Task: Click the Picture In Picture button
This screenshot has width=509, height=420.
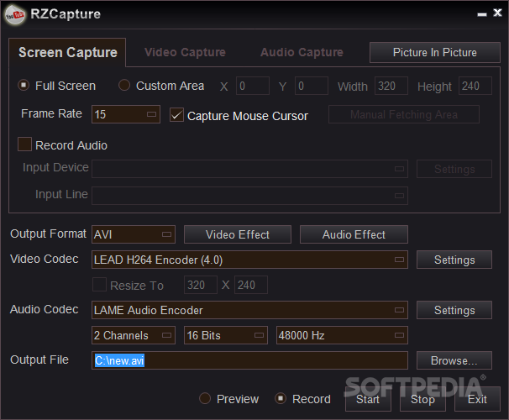Action: 434,52
